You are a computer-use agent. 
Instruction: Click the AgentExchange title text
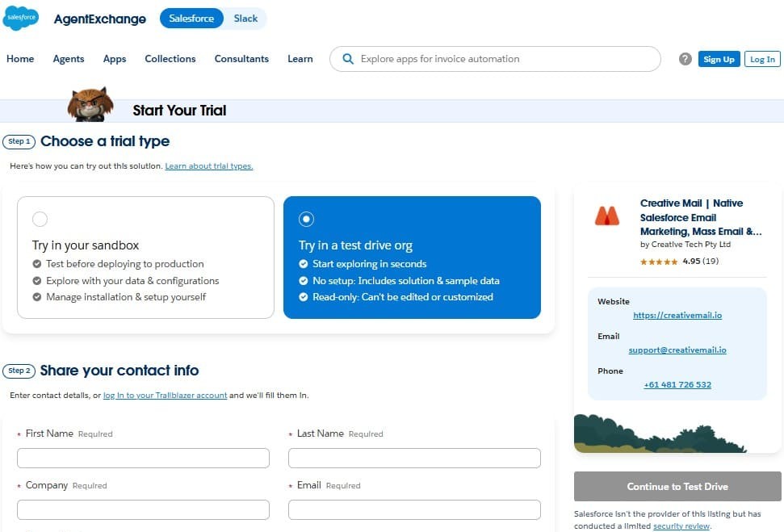click(100, 19)
